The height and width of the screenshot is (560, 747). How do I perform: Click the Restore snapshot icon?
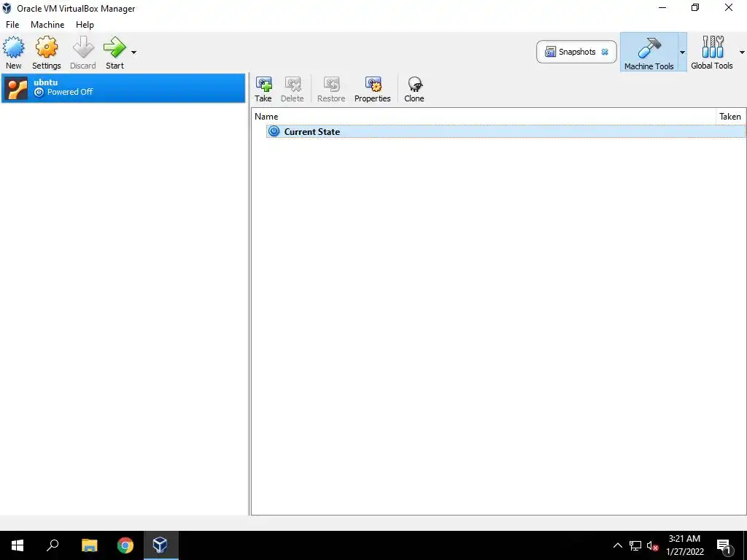[331, 90]
